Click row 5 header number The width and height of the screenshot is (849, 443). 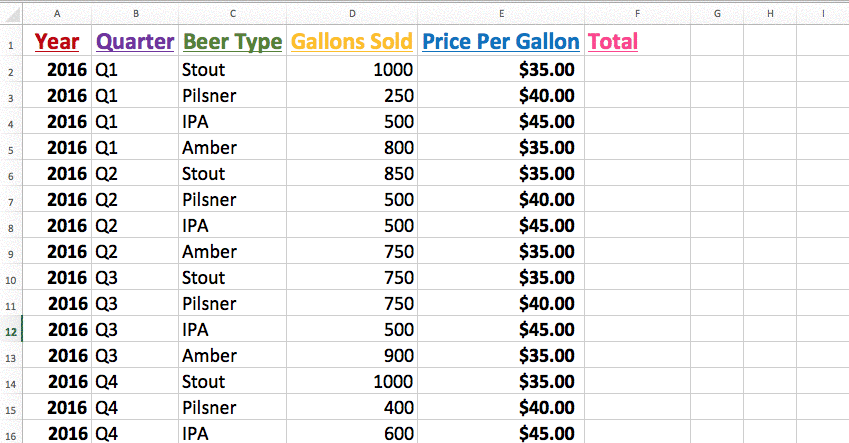tap(10, 148)
